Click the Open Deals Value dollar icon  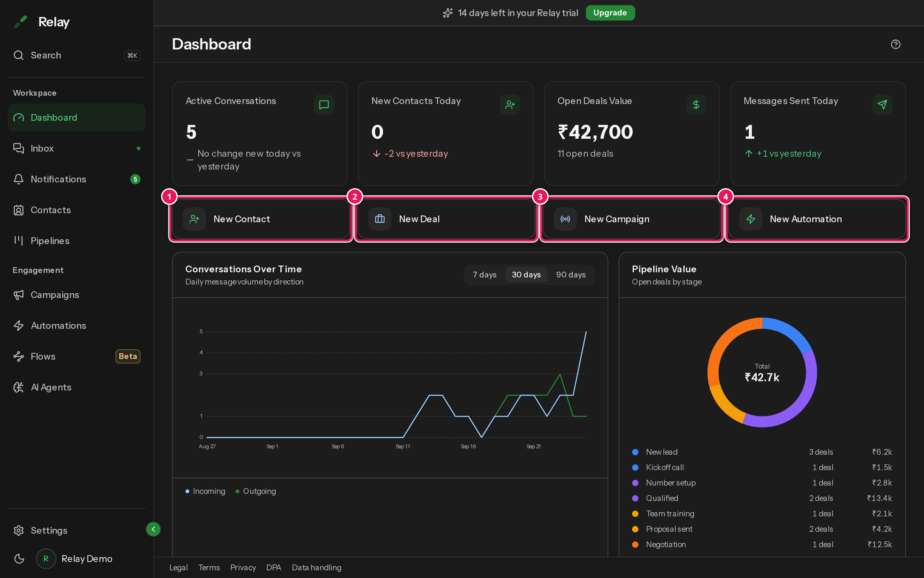pos(696,104)
